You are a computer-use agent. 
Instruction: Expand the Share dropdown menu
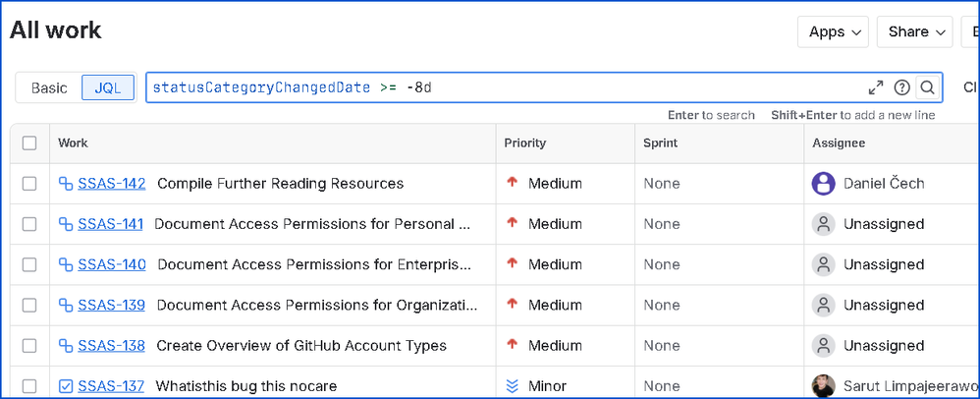(x=914, y=32)
